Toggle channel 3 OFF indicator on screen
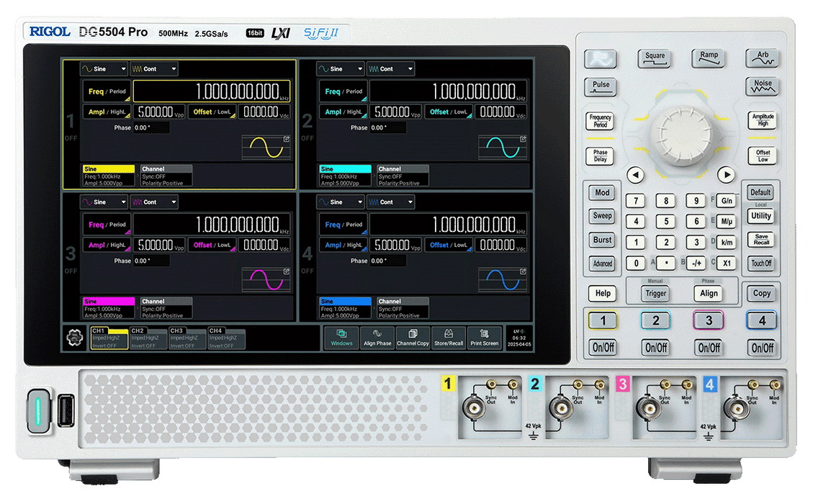This screenshot has width=813, height=504. (x=71, y=271)
